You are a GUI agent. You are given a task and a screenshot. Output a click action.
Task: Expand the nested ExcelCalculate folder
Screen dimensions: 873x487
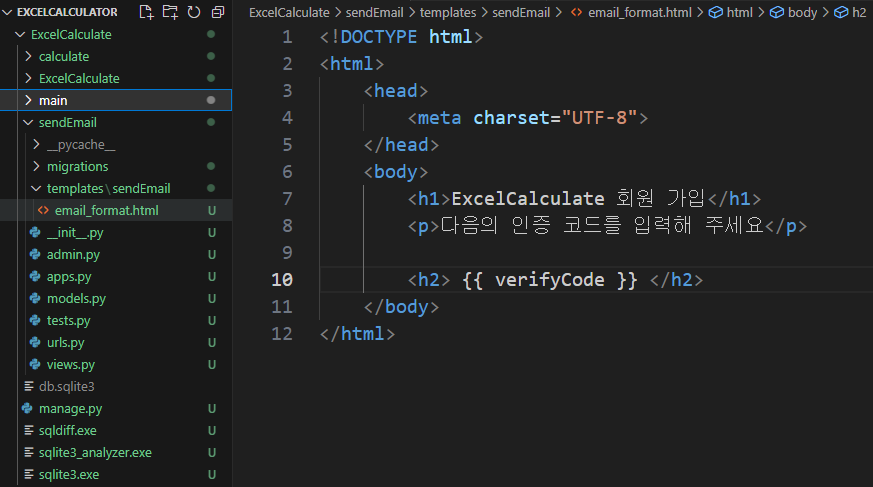[28, 78]
